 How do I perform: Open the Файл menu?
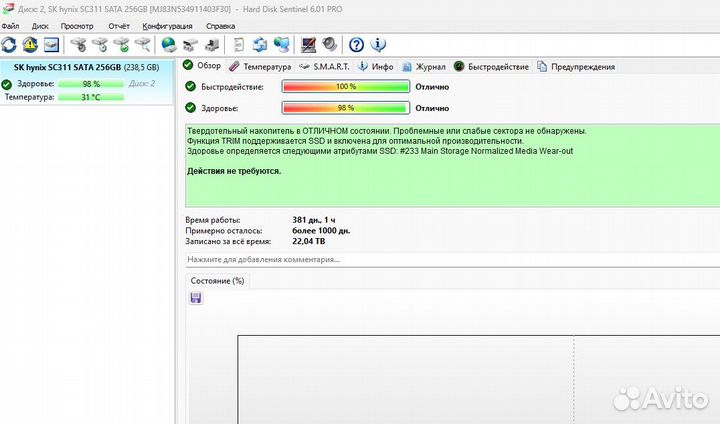[11, 25]
